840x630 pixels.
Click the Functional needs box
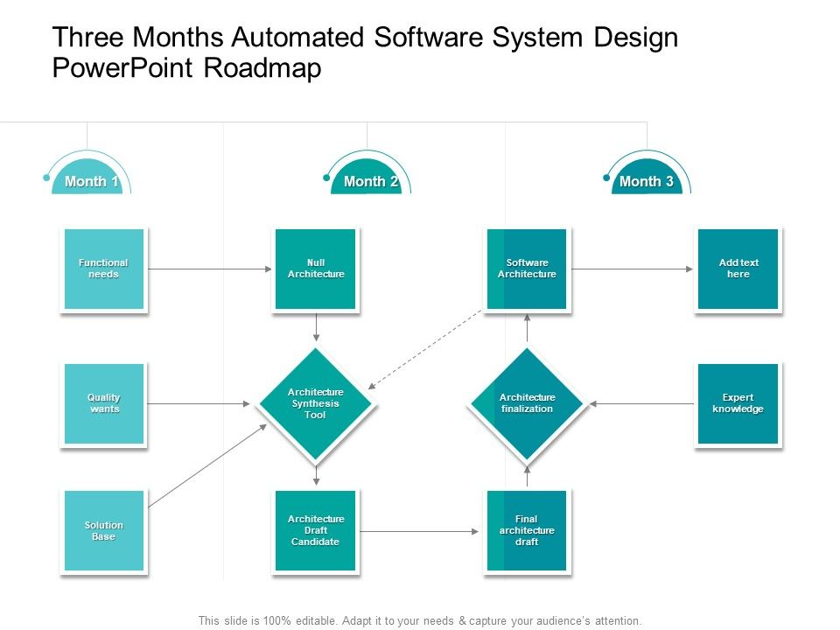tap(104, 269)
